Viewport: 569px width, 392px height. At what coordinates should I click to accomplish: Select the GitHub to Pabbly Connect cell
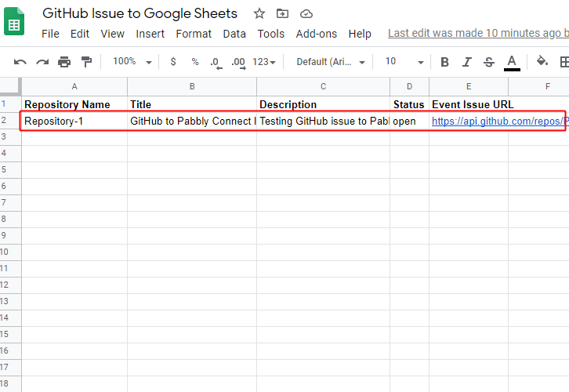(192, 121)
